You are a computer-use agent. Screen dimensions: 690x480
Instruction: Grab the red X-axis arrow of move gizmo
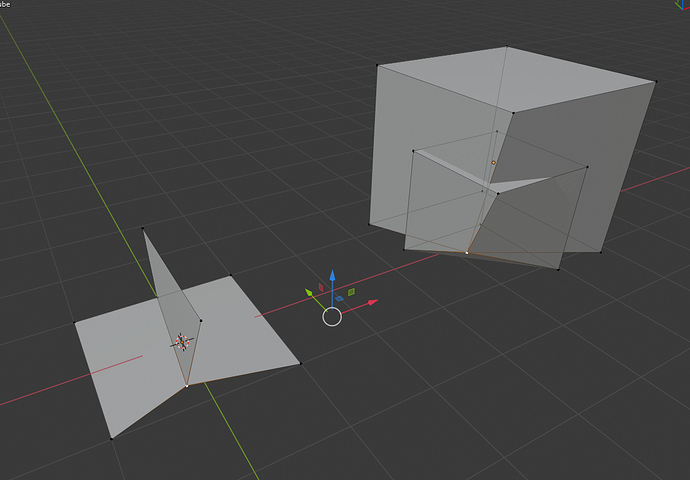(372, 302)
